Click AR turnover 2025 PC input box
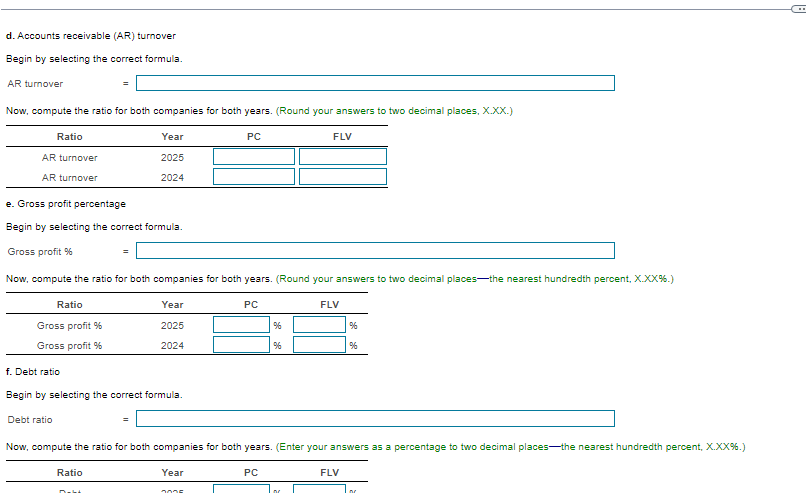 point(254,157)
